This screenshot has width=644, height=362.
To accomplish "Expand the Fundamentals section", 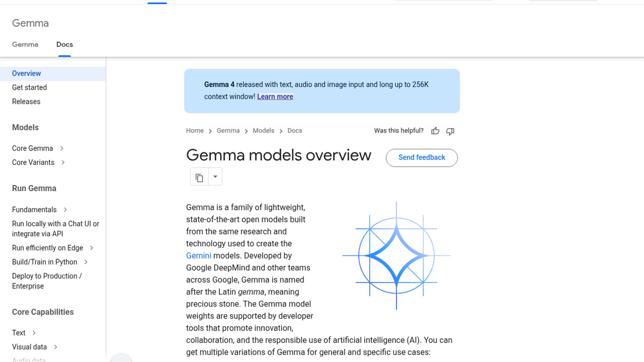I will 65,209.
